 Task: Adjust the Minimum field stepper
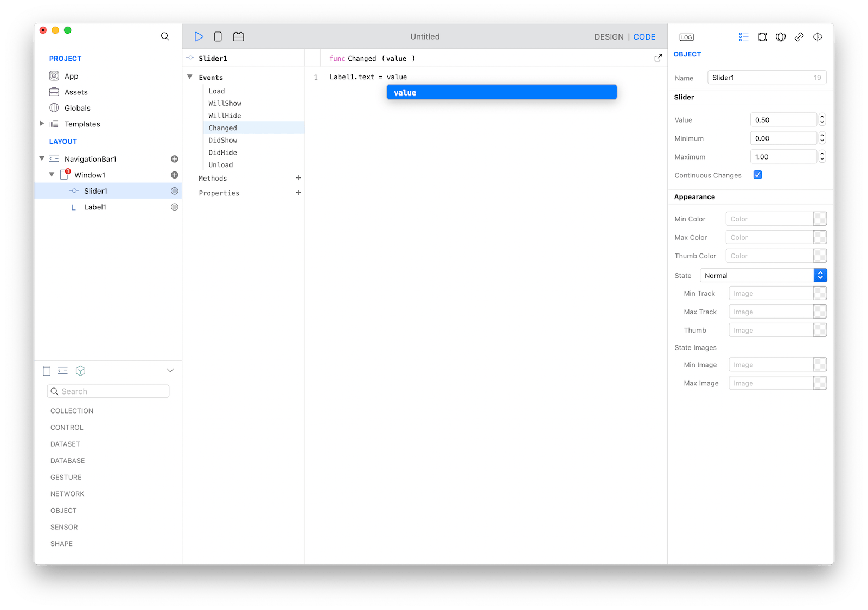point(822,138)
